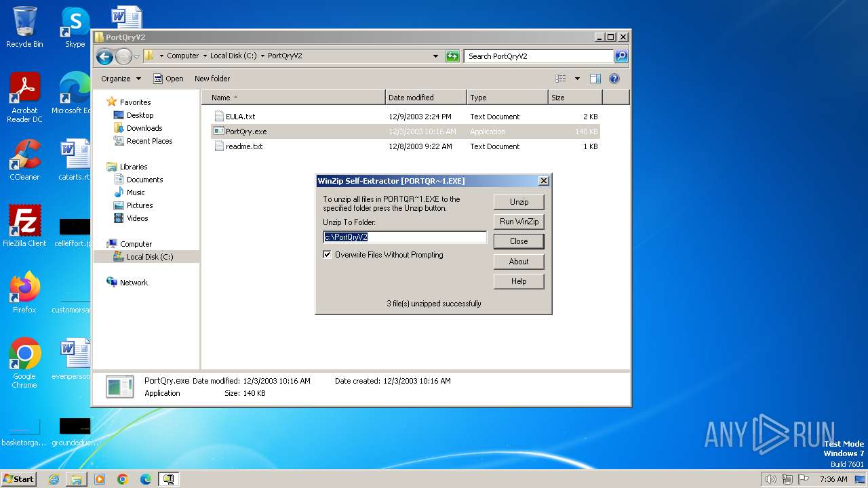Sort by Date modified column
868x488 pixels.
(x=426, y=98)
